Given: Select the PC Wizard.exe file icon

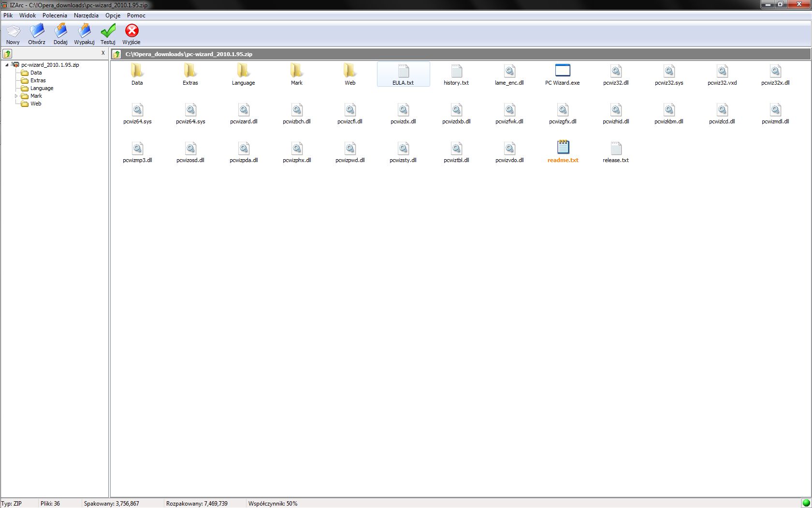Looking at the screenshot, I should click(563, 71).
